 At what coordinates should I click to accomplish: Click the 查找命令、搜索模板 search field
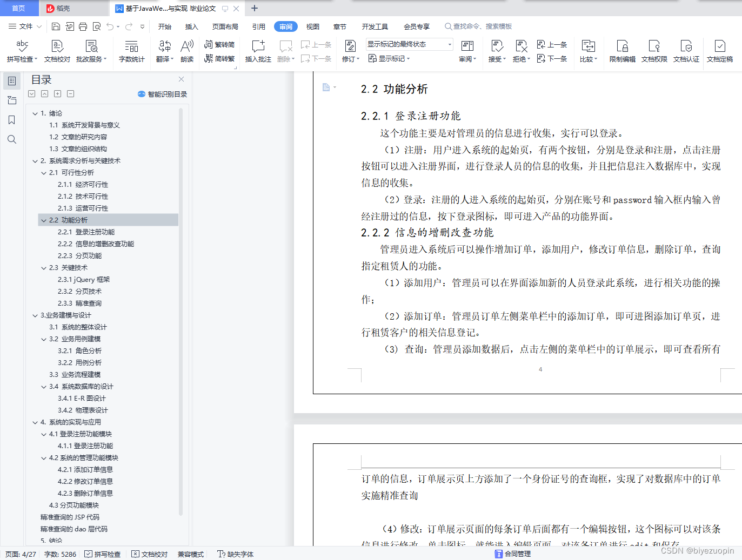click(478, 26)
